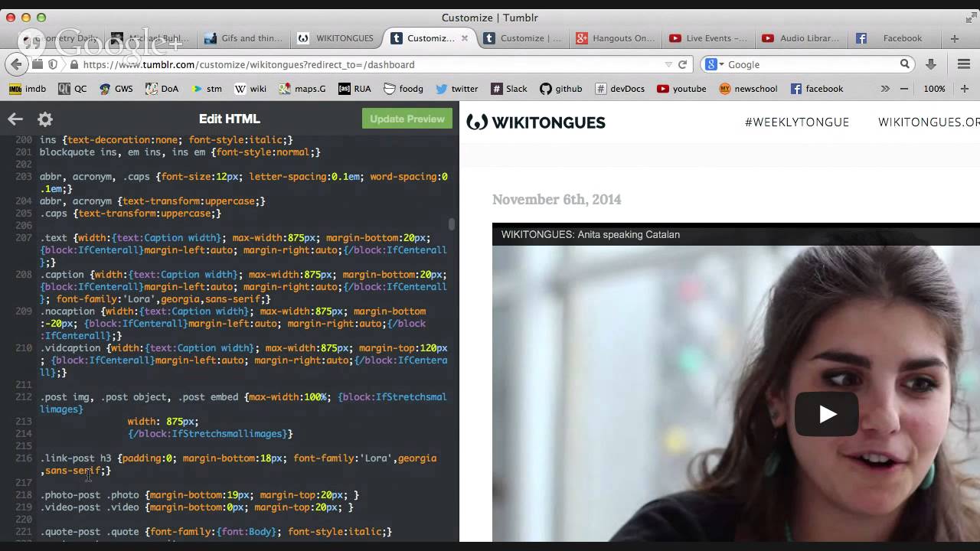980x551 pixels.
Task: Open the devDocs bookmark
Action: pos(619,89)
